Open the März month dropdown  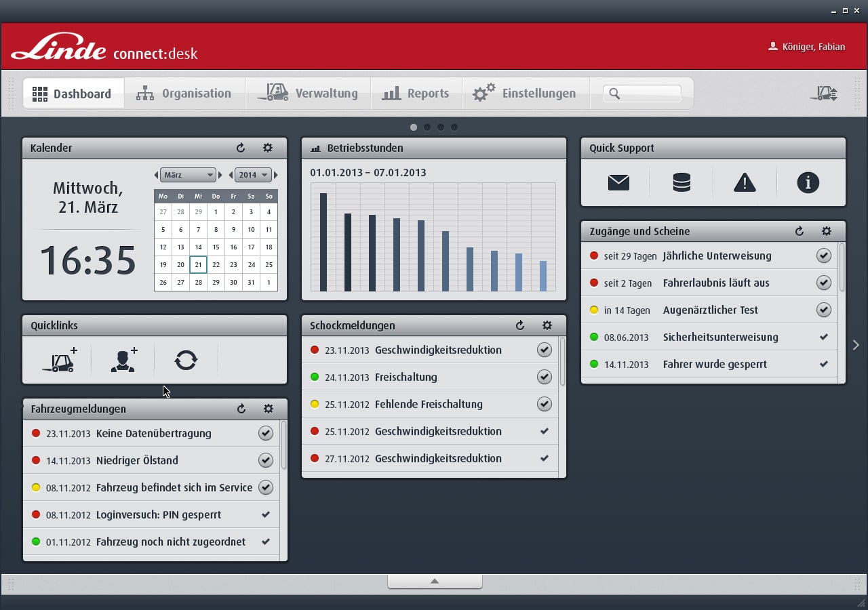(188, 175)
